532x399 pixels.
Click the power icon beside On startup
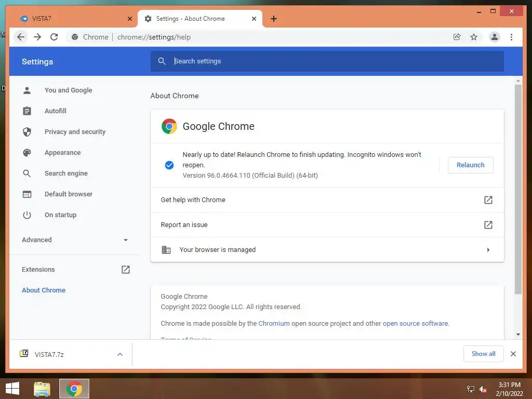[x=27, y=215]
